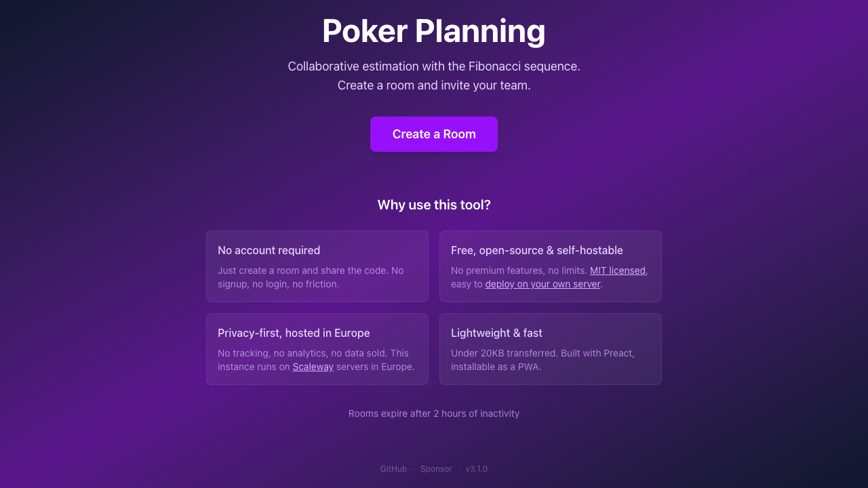Click the no signup, no login description

pyautogui.click(x=278, y=284)
